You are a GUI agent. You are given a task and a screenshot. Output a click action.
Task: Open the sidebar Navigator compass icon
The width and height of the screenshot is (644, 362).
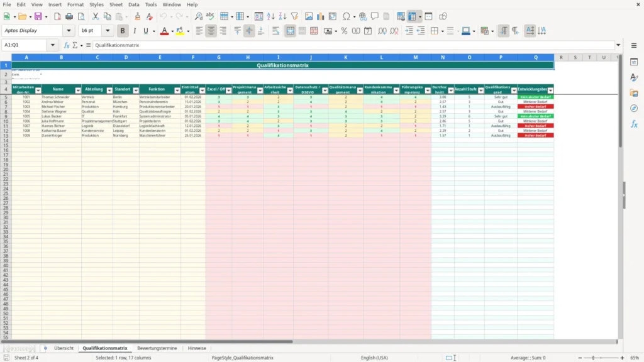[634, 108]
